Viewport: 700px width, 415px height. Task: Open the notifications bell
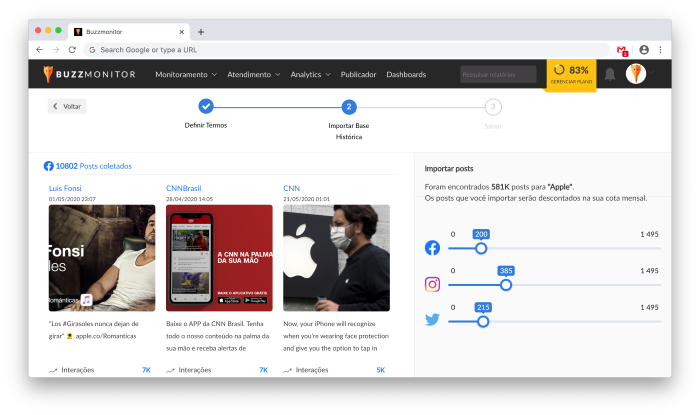pyautogui.click(x=610, y=74)
